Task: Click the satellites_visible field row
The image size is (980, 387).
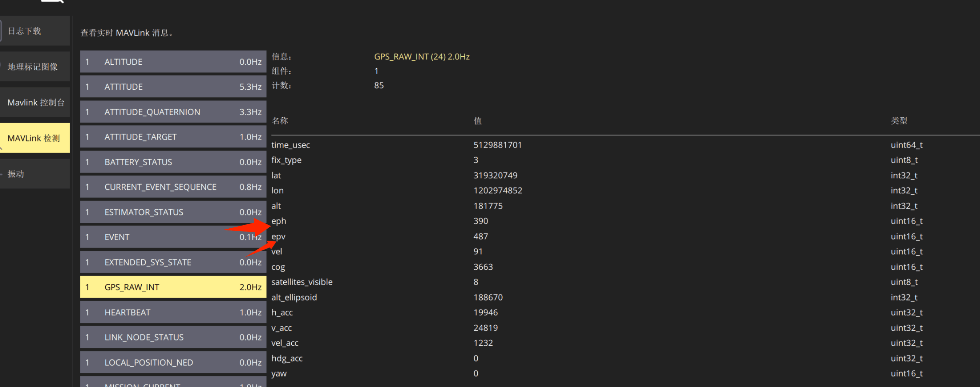Action: point(302,282)
